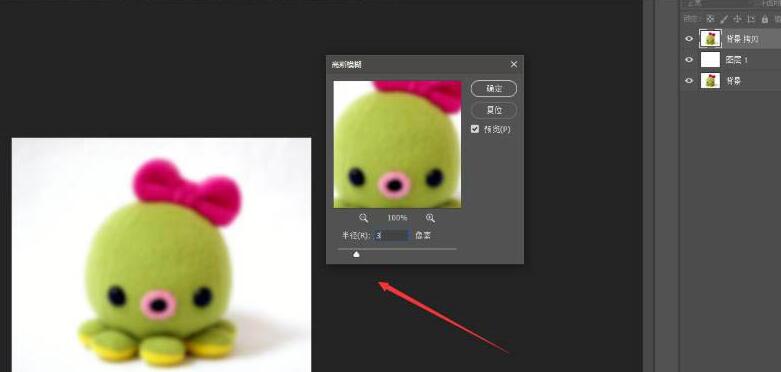The height and width of the screenshot is (372, 781).
Task: Zoom out the Gaussian Blur preview
Action: (364, 218)
